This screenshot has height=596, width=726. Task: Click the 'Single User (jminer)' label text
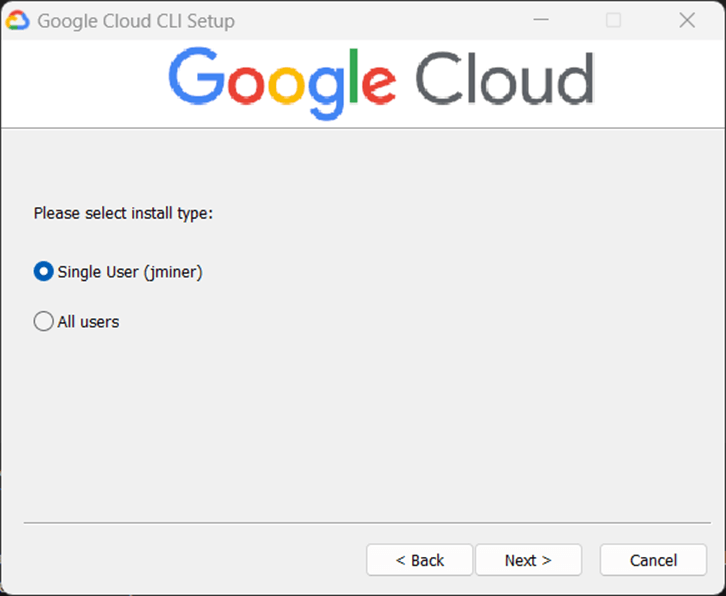[x=130, y=271]
